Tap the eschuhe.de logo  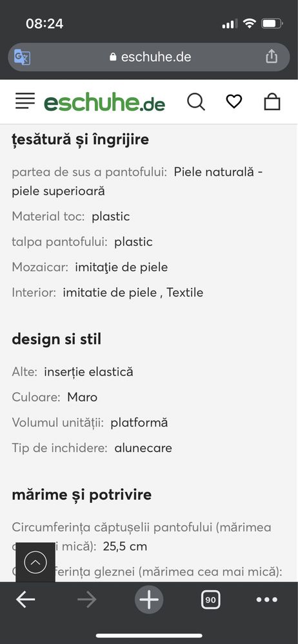pos(104,102)
